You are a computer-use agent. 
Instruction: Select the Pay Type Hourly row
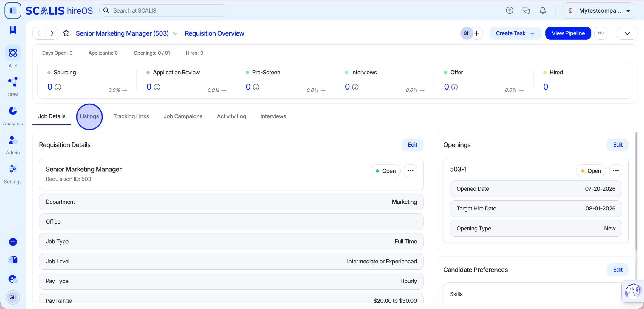click(x=231, y=281)
